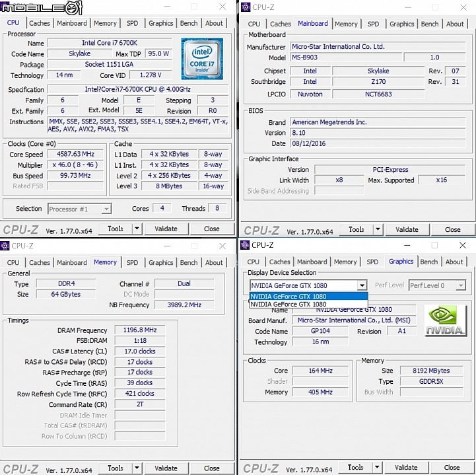Switch to Bench tab in Memory window
This screenshot has width=476, height=475.
coord(189,262)
